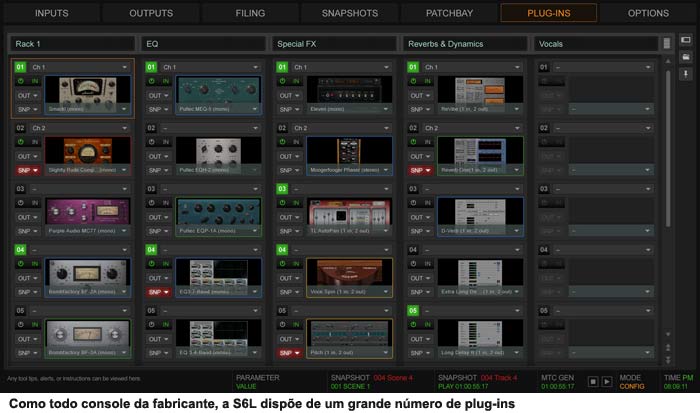
Task: Toggle IN for ReVibe slot
Action: pyautogui.click(x=427, y=81)
